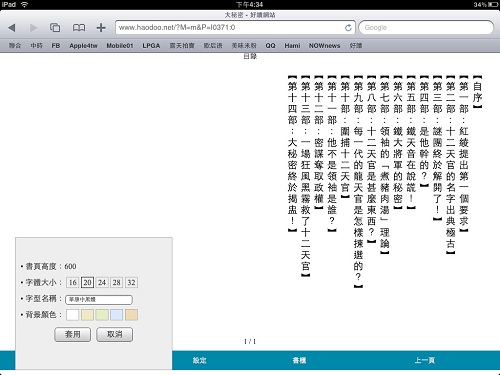Go back with the Safari back arrow
This screenshot has height=375, width=500.
12,28
